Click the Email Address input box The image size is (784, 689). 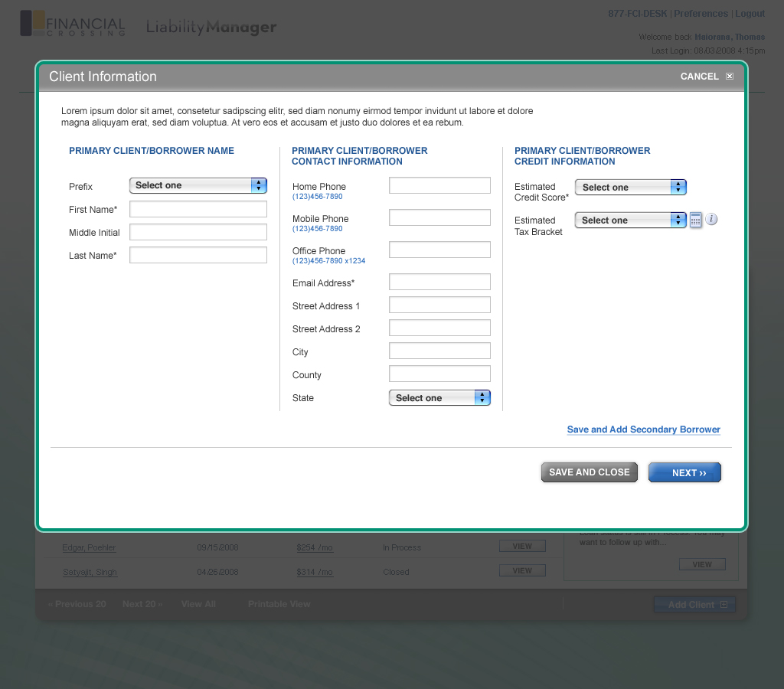click(x=439, y=282)
